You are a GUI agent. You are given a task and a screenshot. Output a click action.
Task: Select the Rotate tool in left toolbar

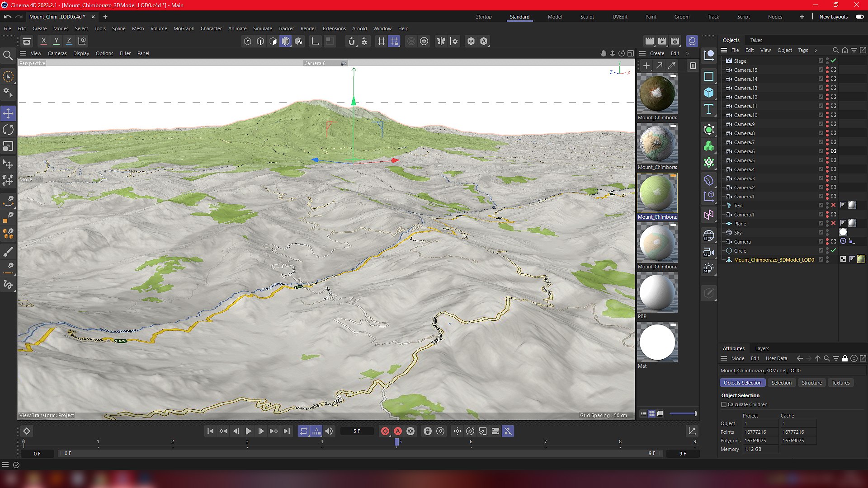(x=8, y=130)
